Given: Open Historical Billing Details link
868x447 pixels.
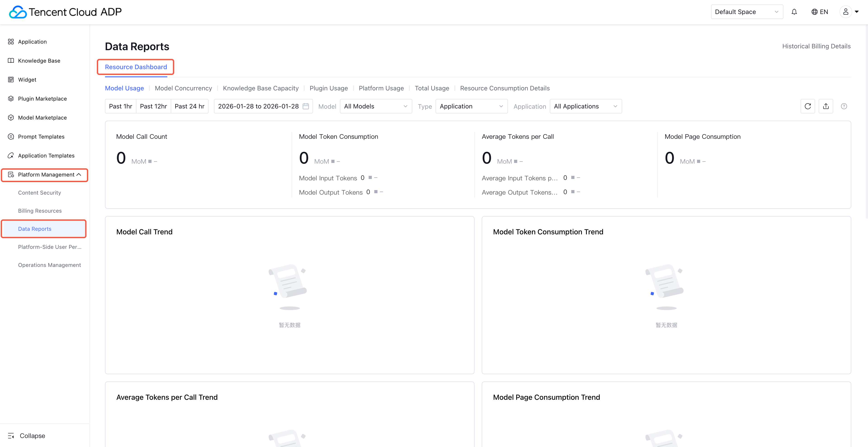Looking at the screenshot, I should point(816,46).
